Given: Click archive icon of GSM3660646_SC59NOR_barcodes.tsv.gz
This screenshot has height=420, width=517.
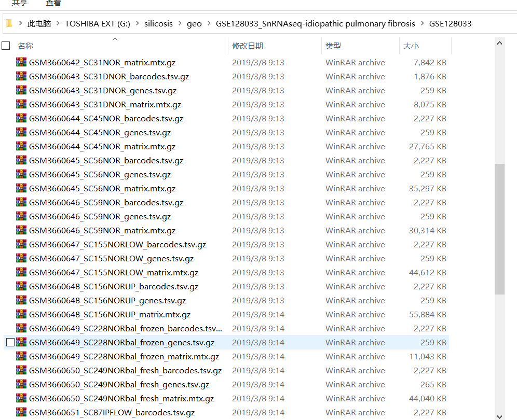Looking at the screenshot, I should pos(21,202).
